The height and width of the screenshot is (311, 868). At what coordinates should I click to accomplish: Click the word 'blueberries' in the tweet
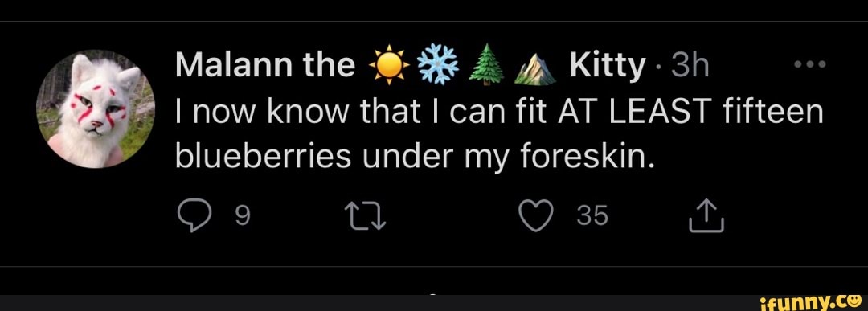[x=264, y=158]
